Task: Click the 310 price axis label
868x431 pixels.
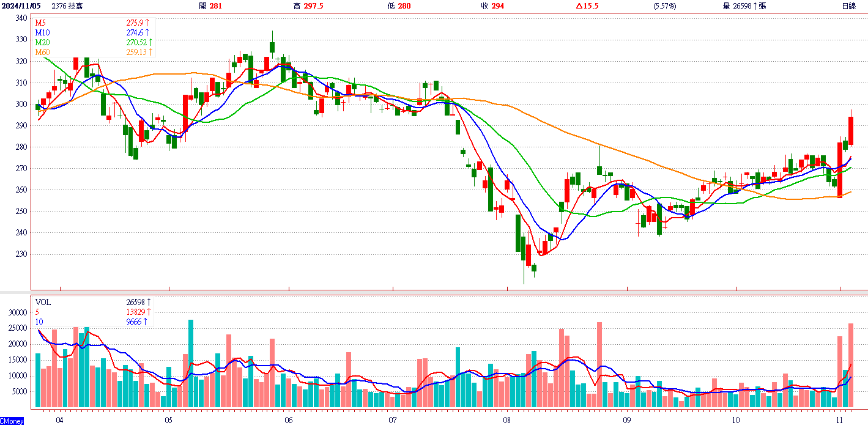Action: point(21,83)
